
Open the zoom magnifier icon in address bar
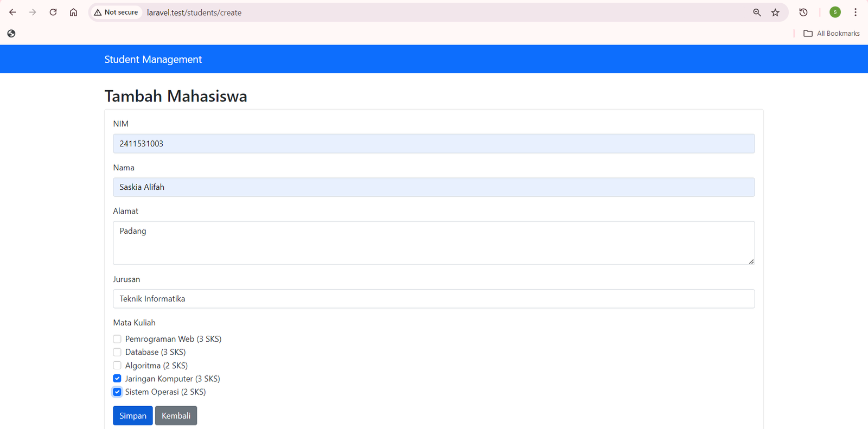tap(757, 12)
